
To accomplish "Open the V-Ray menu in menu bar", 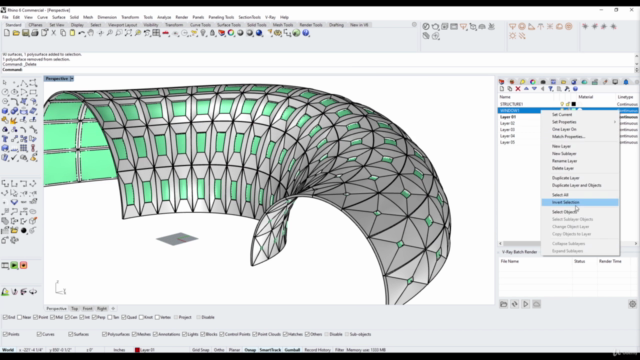I will 270,18.
